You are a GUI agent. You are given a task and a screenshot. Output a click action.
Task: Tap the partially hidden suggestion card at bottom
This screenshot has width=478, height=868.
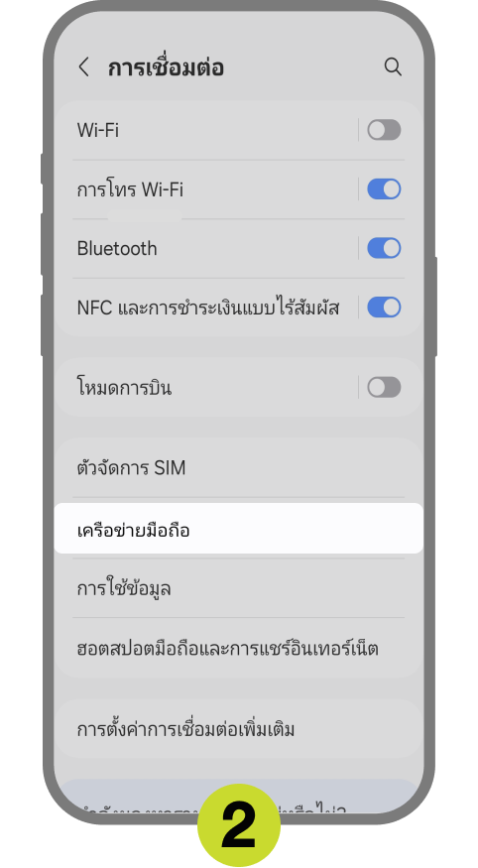tap(238, 800)
